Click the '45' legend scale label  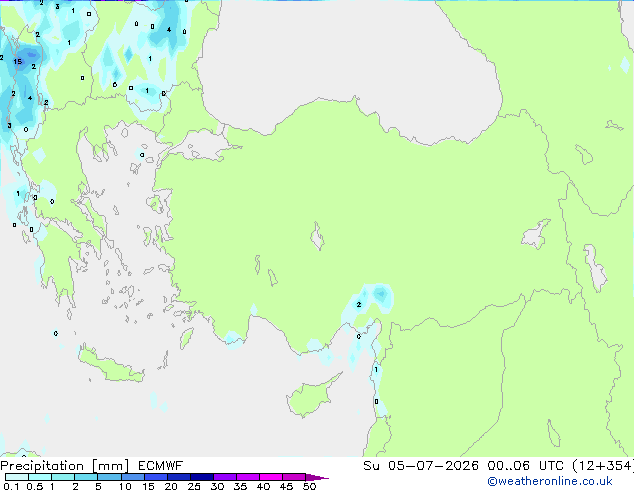tap(286, 486)
